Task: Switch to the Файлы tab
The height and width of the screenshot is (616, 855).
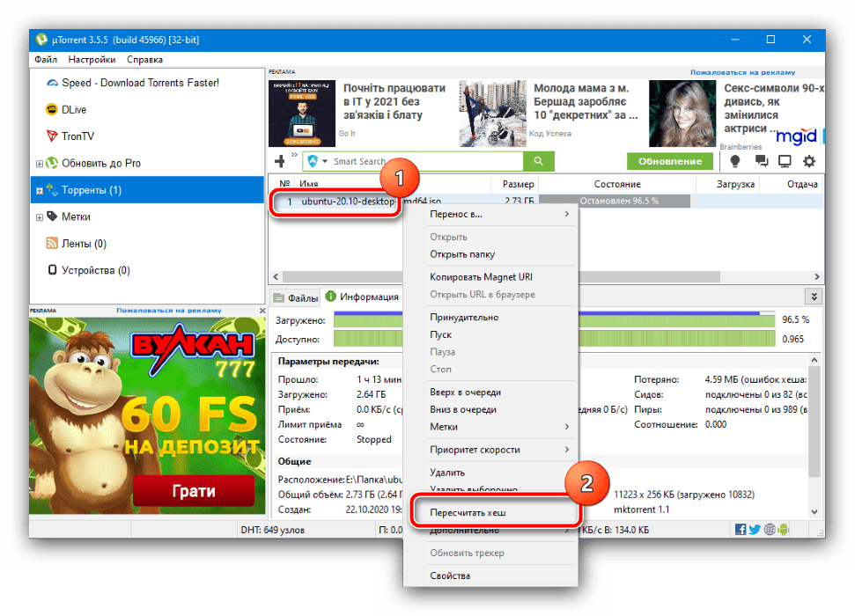Action: (x=295, y=297)
